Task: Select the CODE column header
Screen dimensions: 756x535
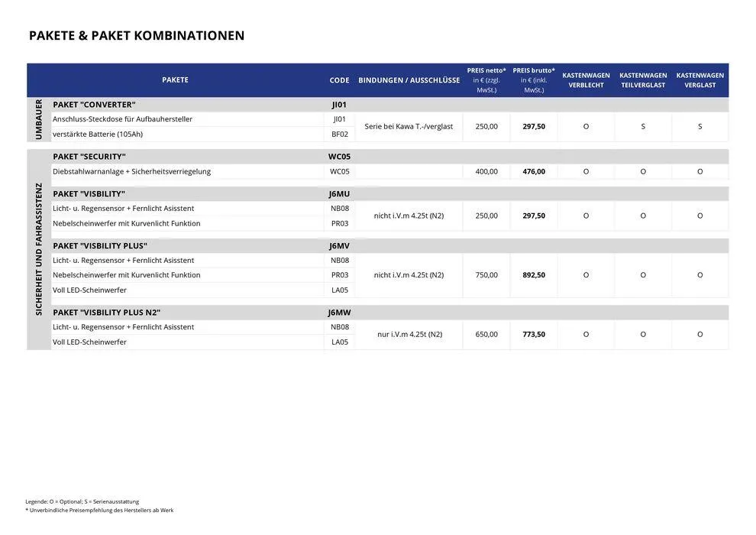Action: [x=339, y=80]
